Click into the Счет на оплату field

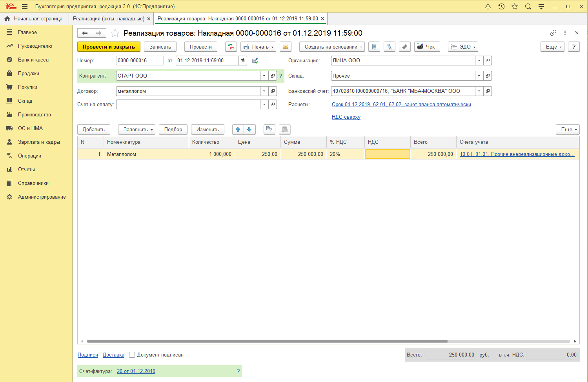[x=188, y=105]
